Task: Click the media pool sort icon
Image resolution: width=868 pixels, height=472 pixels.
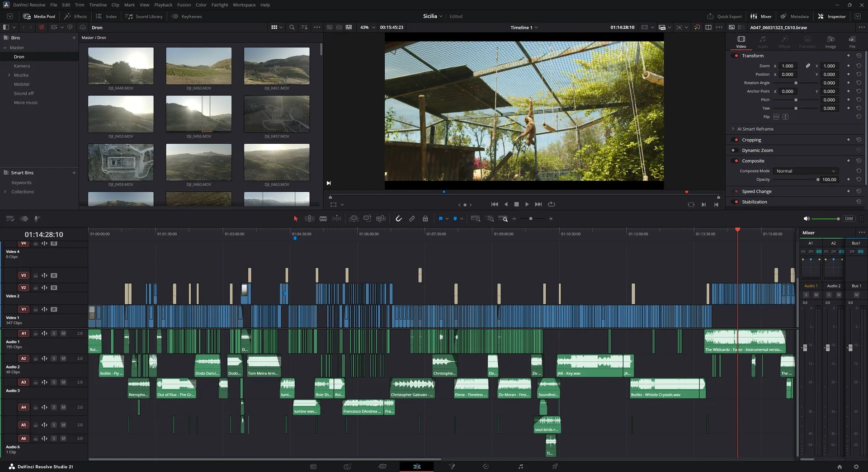Action: pyautogui.click(x=304, y=28)
